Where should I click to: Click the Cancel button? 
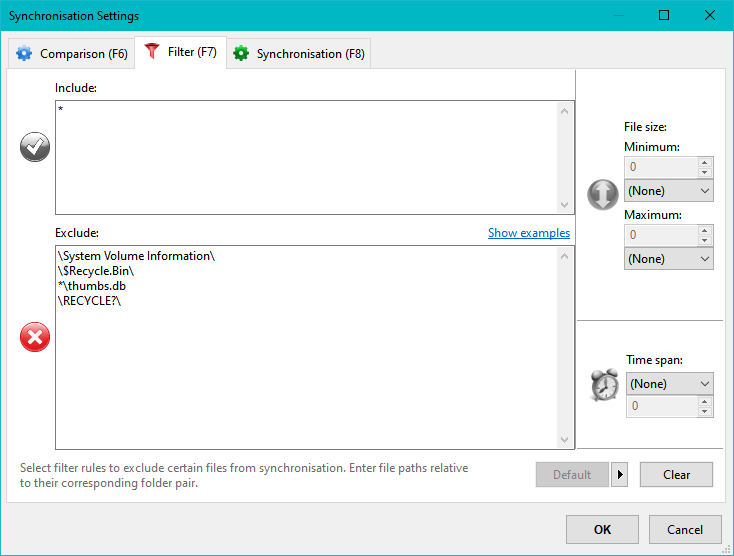pos(685,529)
